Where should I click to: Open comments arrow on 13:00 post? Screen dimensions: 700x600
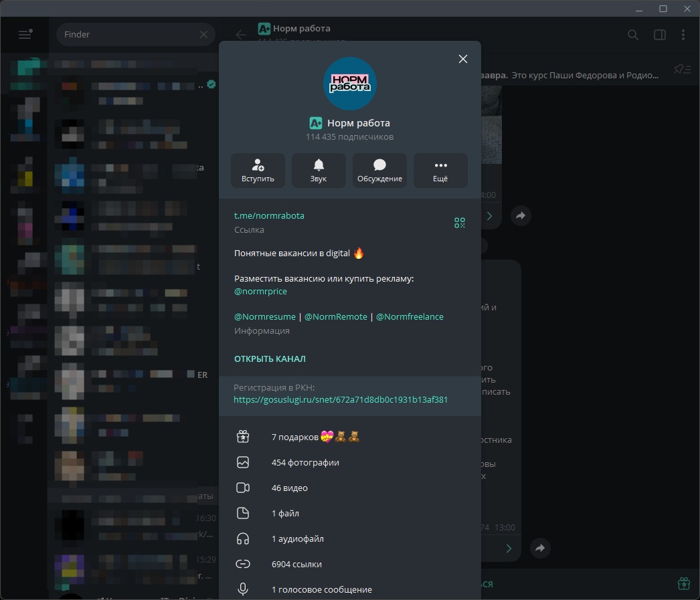click(x=509, y=548)
